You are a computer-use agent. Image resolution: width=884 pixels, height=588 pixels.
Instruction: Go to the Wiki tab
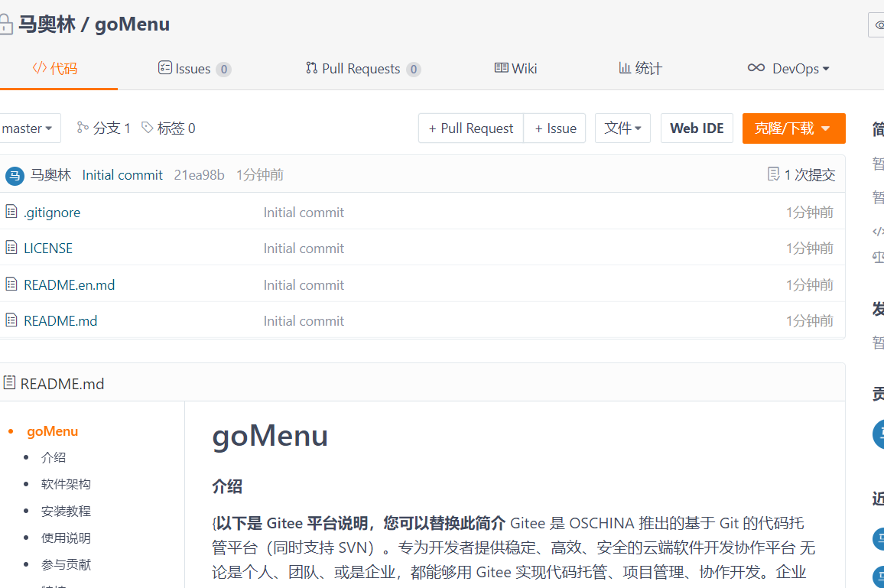(x=515, y=69)
